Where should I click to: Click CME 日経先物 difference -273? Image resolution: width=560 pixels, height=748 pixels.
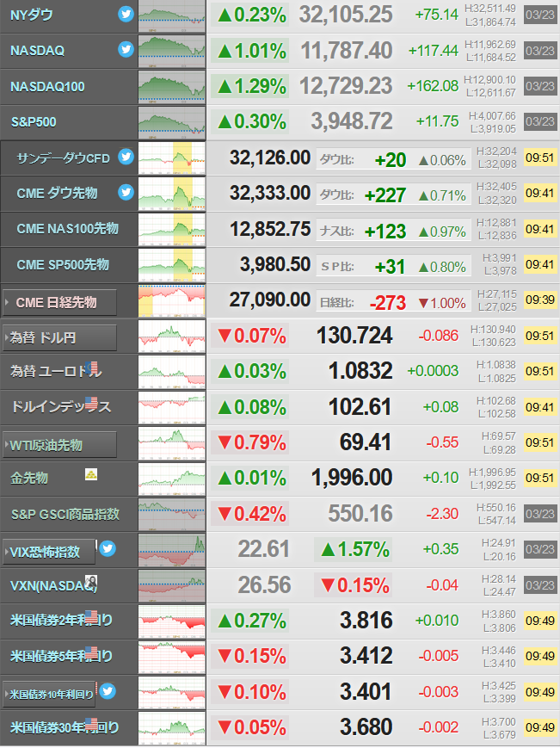pos(388,302)
